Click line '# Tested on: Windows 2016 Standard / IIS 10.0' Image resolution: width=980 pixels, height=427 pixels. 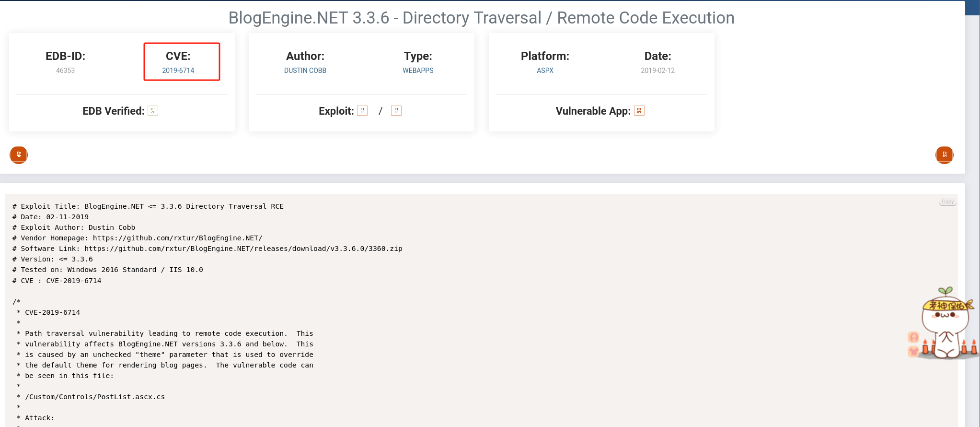pyautogui.click(x=108, y=270)
